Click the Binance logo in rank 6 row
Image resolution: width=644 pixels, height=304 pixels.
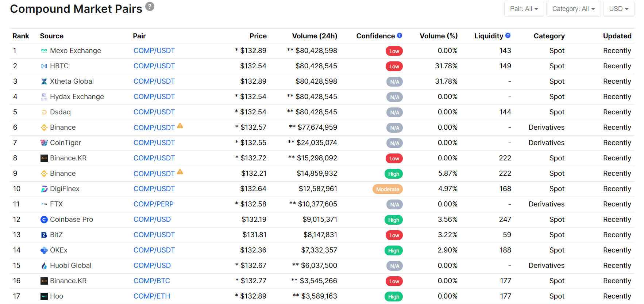coord(44,128)
